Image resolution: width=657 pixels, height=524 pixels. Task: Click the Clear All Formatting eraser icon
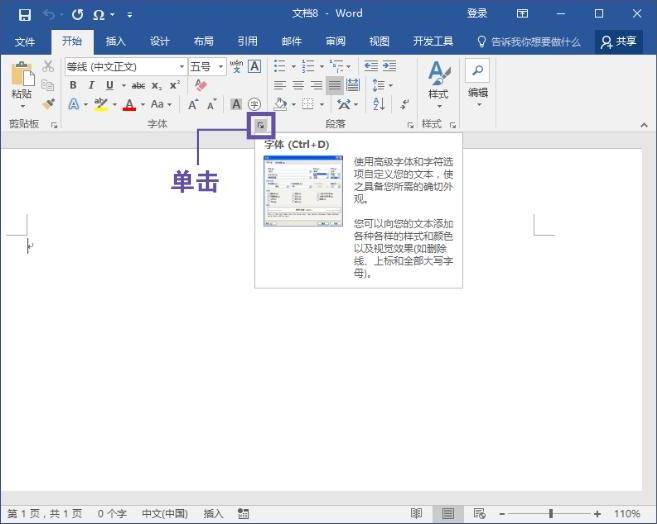[201, 86]
